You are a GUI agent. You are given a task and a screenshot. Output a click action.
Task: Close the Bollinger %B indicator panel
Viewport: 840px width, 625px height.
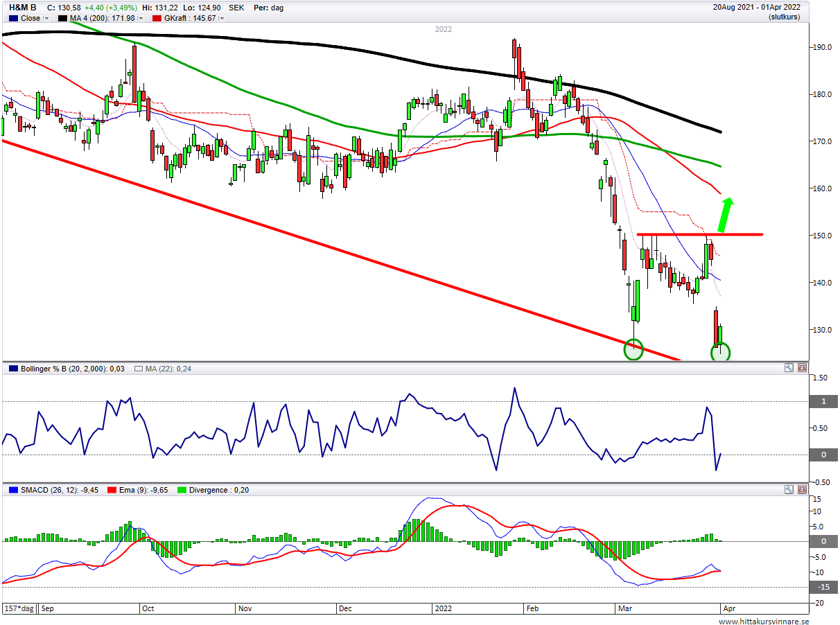coord(802,368)
